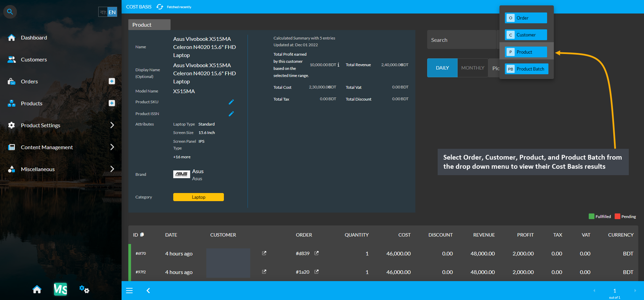Viewport: 644px width, 300px height.
Task: Go to next page arrow
Action: pos(635,291)
